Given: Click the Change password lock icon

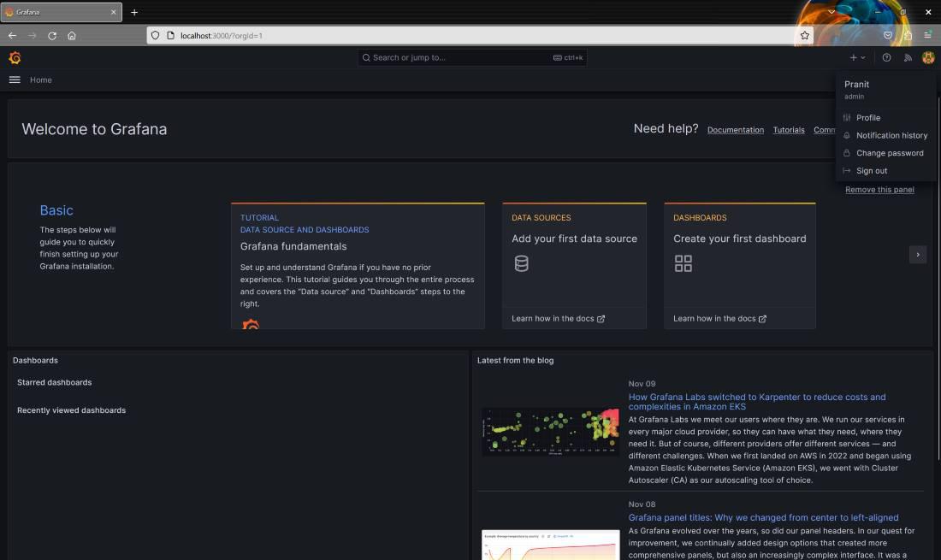Looking at the screenshot, I should [846, 153].
